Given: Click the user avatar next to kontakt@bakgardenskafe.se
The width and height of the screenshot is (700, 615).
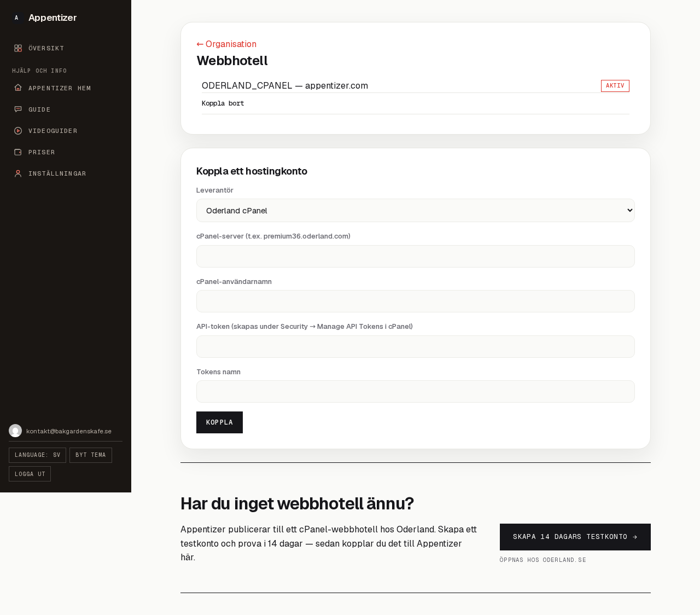Looking at the screenshot, I should 15,431.
